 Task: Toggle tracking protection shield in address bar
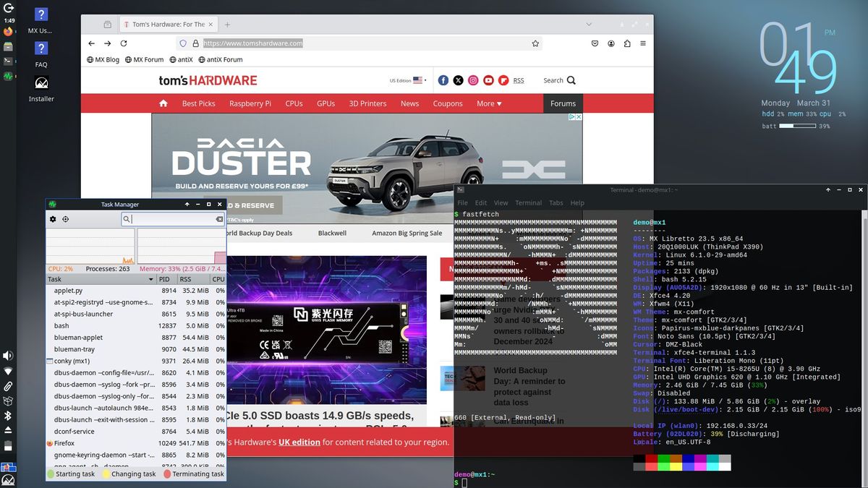[183, 43]
